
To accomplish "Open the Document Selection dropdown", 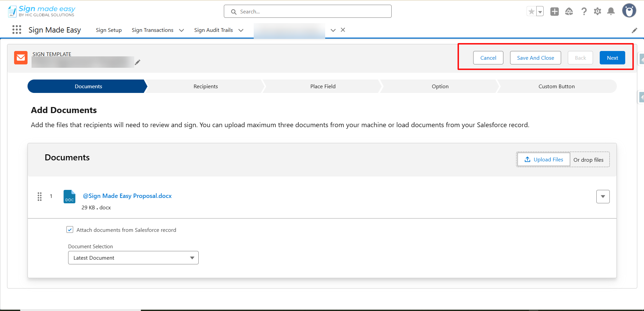I will click(133, 258).
